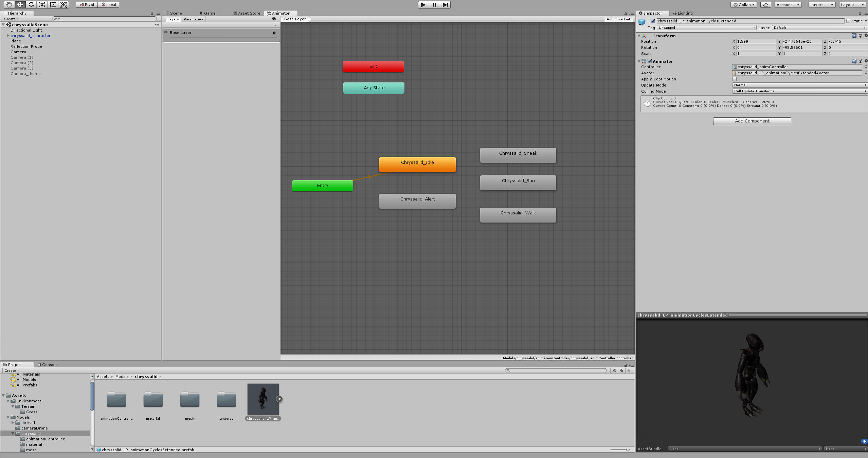Select the Scale tool icon

42,4
